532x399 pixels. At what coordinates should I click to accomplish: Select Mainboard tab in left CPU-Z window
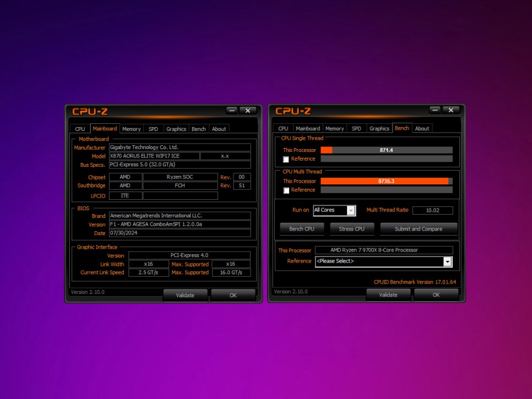pyautogui.click(x=105, y=128)
